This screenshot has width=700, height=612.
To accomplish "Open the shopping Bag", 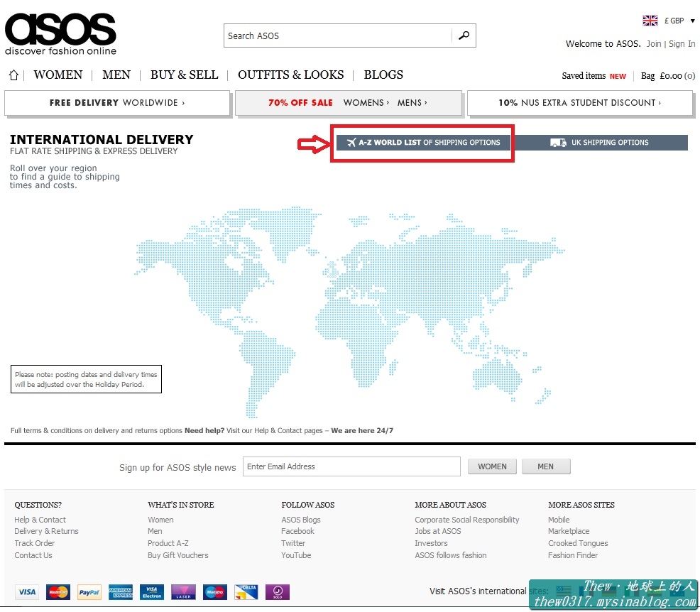I will (x=668, y=76).
